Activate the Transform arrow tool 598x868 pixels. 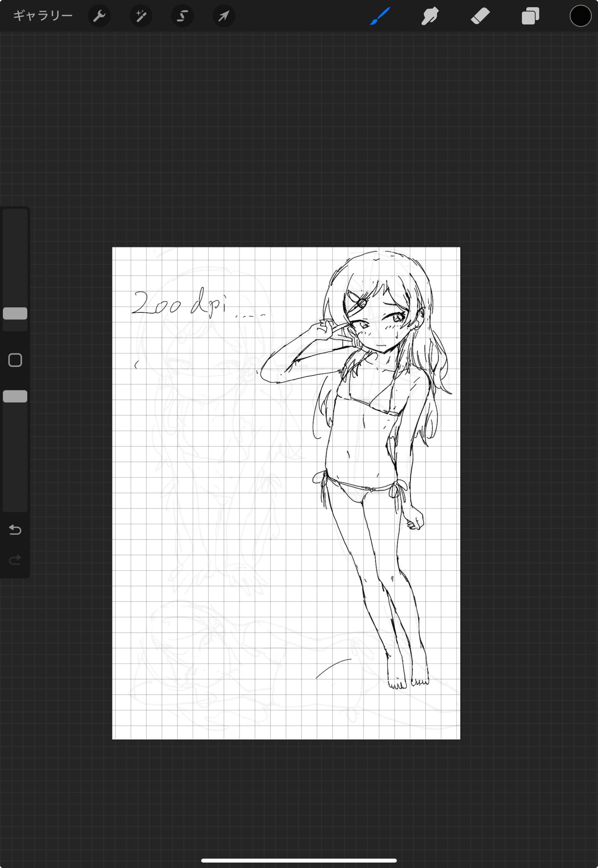224,16
